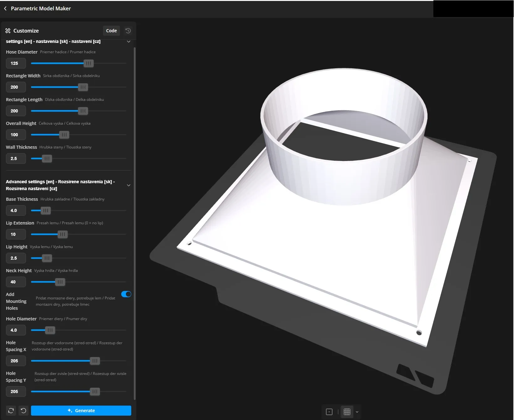Click the Generate button
Viewport: 514px width, 420px height.
[81, 411]
